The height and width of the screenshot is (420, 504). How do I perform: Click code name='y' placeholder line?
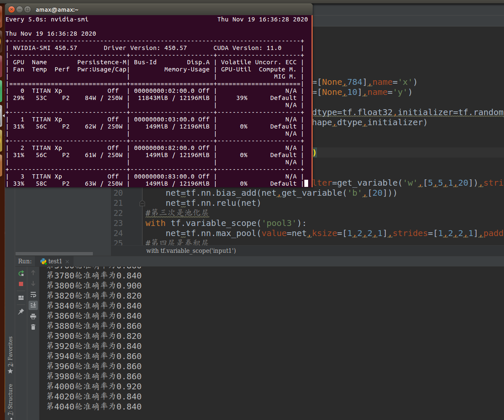tap(362, 92)
